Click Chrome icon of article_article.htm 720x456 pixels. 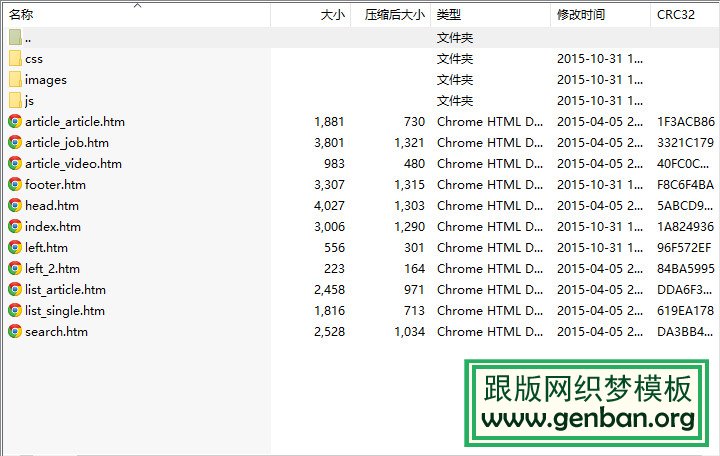pyautogui.click(x=15, y=121)
